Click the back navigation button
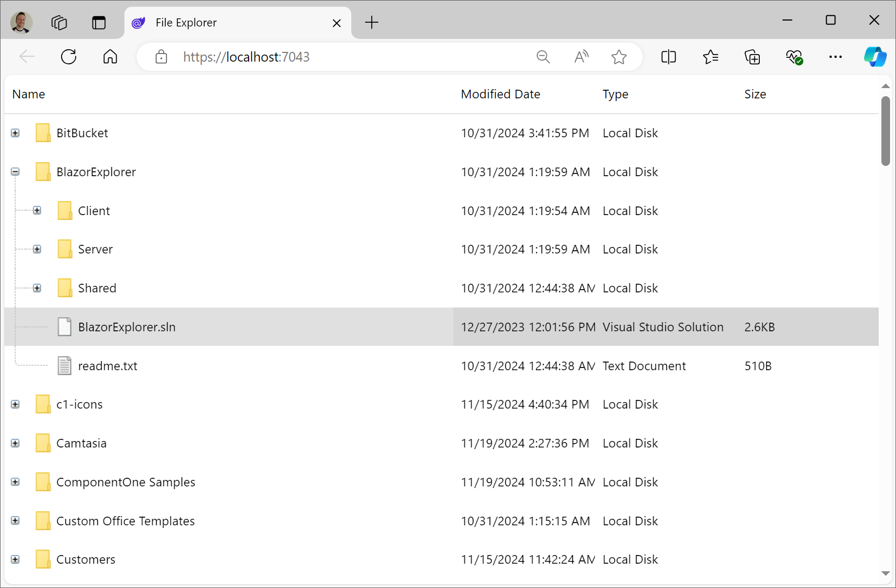896x588 pixels. click(x=27, y=57)
